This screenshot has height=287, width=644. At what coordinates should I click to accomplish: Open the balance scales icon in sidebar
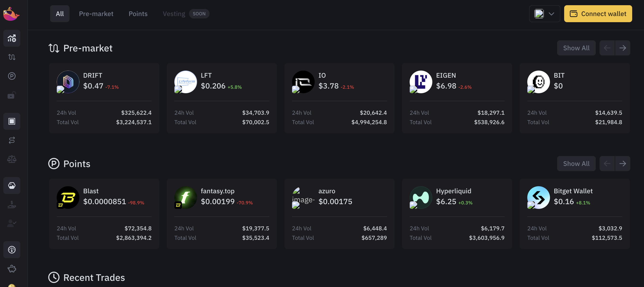[12, 159]
